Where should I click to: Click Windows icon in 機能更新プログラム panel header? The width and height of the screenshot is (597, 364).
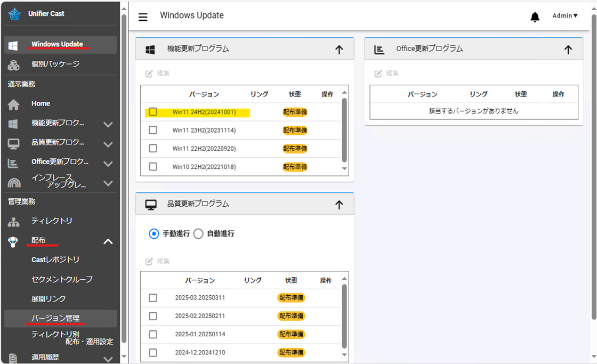point(150,50)
